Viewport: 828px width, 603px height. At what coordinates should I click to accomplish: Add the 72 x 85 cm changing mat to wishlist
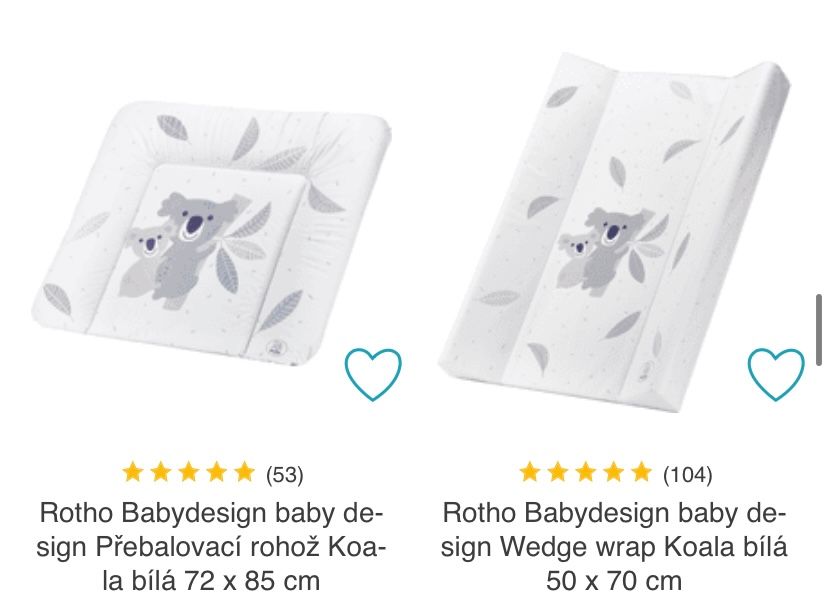click(x=373, y=374)
